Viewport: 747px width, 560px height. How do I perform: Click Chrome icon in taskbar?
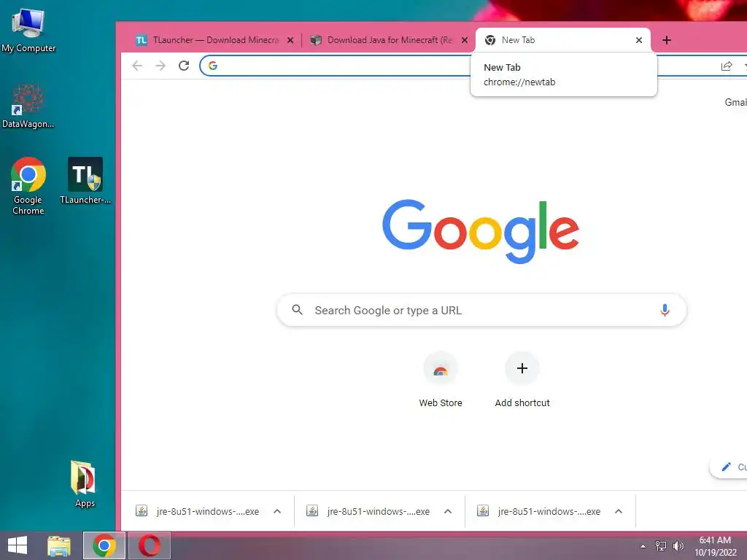104,545
